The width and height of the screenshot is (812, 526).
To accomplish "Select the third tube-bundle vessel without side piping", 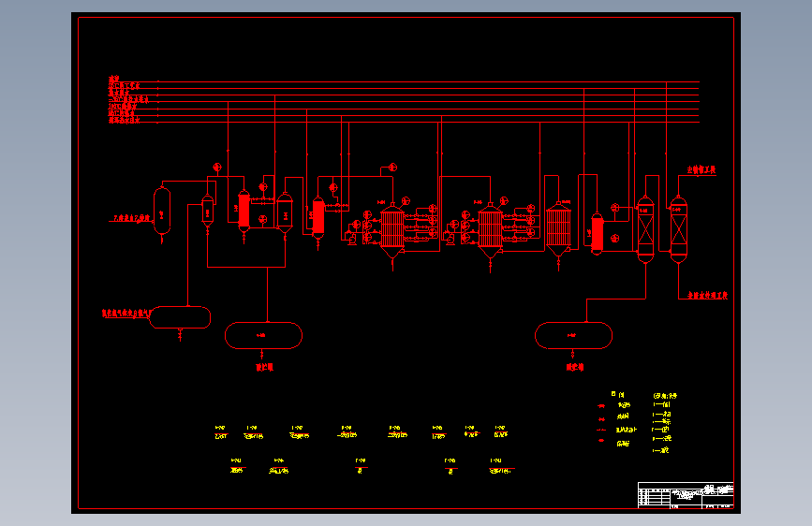I will pos(558,230).
